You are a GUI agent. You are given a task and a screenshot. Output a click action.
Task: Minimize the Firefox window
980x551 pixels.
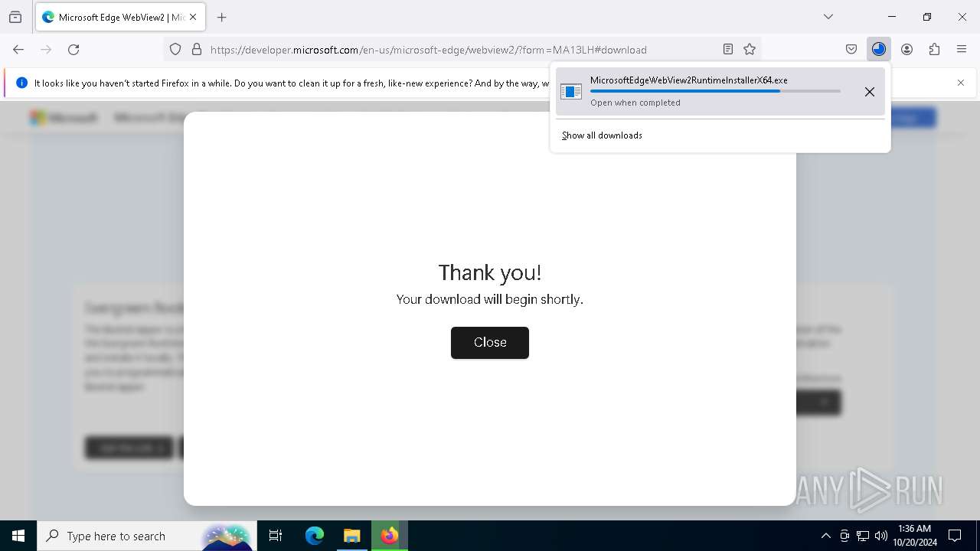click(892, 17)
